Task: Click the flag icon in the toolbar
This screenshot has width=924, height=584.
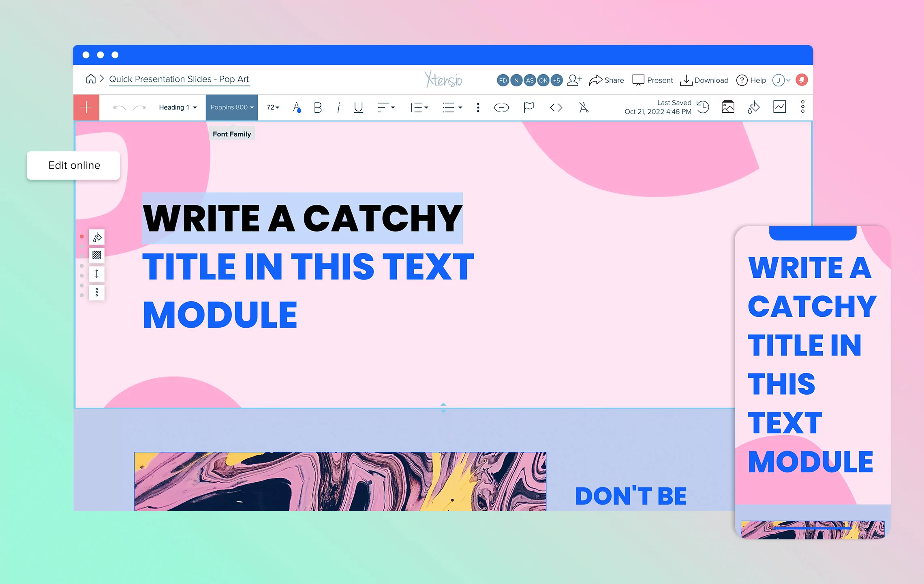Action: coord(528,107)
